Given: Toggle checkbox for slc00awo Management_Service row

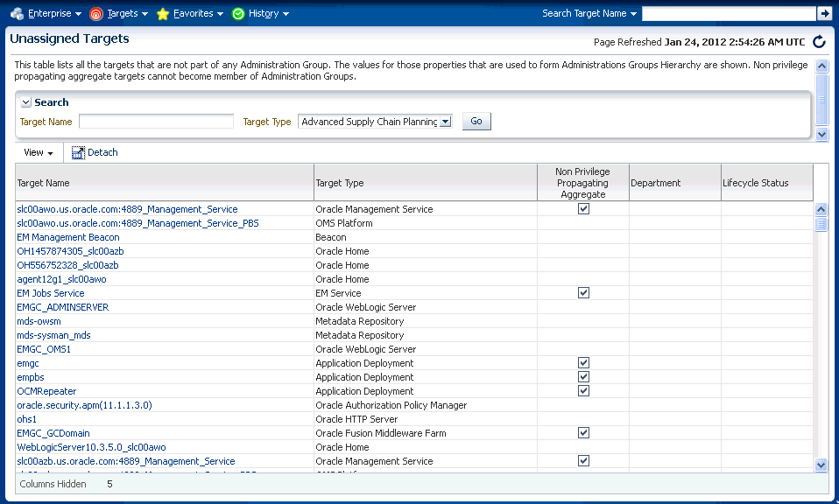Looking at the screenshot, I should click(583, 209).
